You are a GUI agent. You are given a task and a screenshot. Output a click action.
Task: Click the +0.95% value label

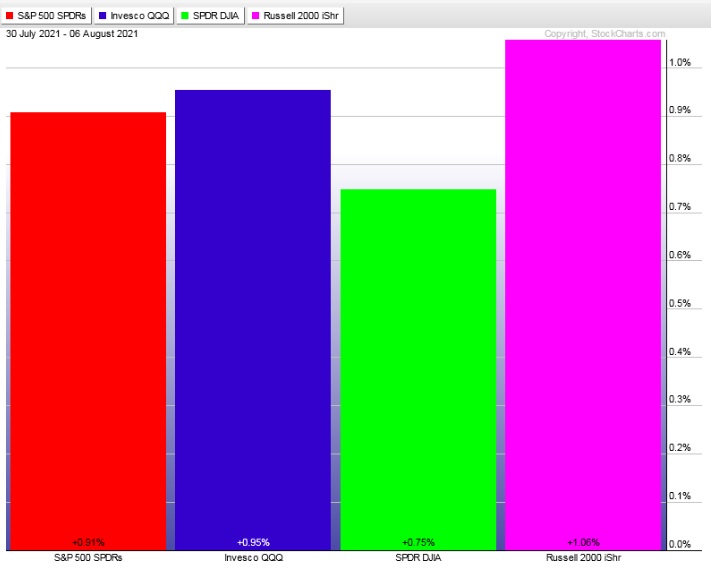tap(253, 542)
